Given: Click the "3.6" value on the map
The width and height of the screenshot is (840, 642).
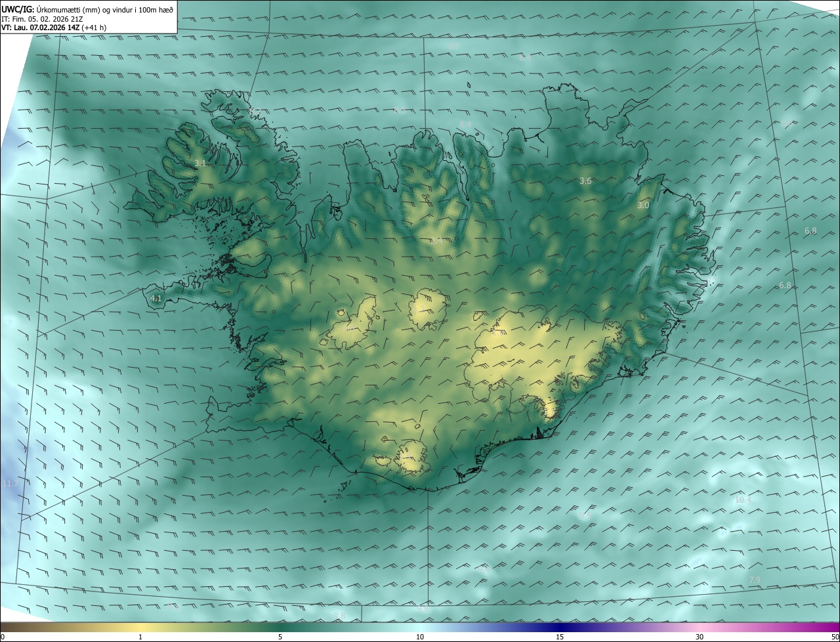Looking at the screenshot, I should [x=586, y=181].
